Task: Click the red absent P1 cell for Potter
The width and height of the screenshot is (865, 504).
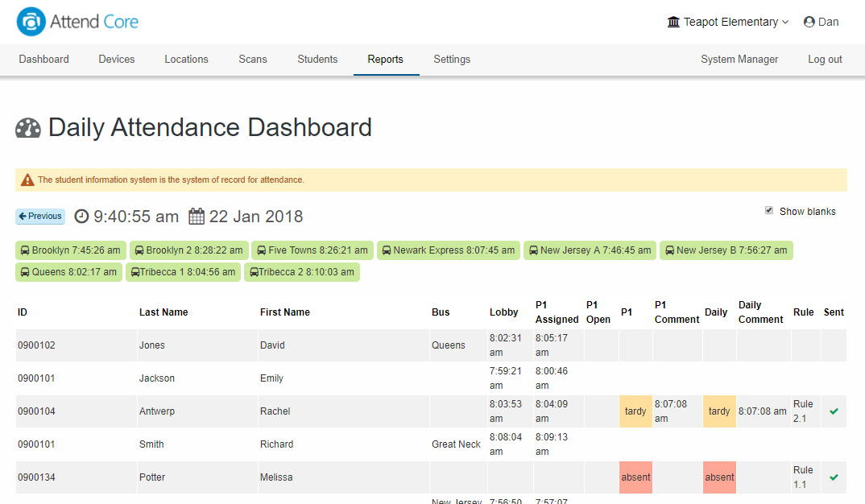Action: click(635, 477)
